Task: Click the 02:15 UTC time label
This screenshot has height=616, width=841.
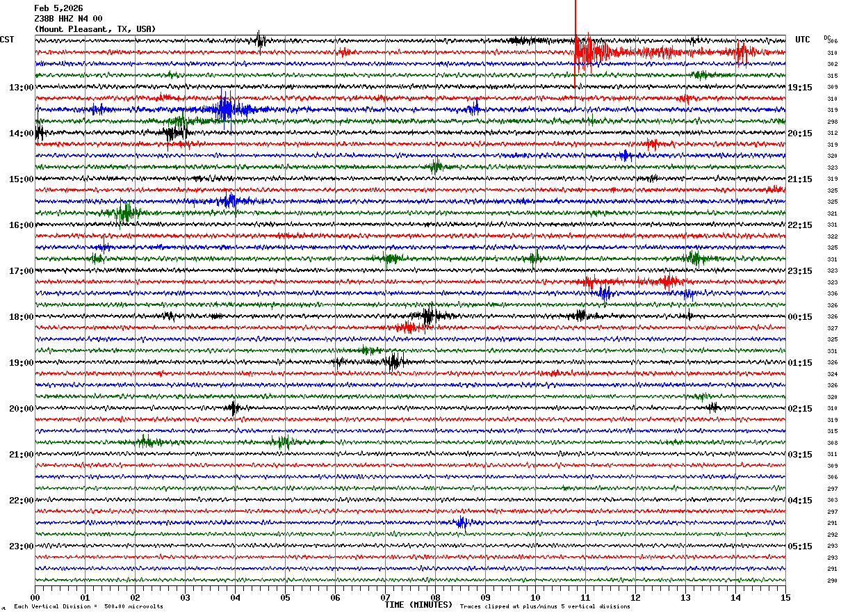Action: (x=800, y=409)
